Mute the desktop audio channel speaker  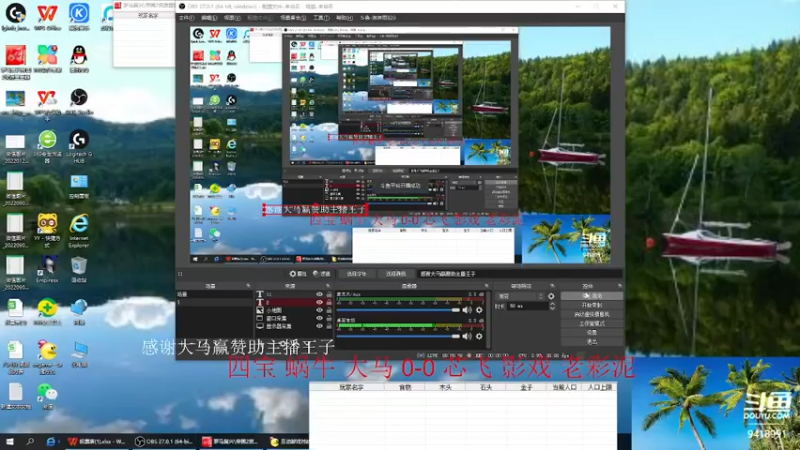pos(466,336)
